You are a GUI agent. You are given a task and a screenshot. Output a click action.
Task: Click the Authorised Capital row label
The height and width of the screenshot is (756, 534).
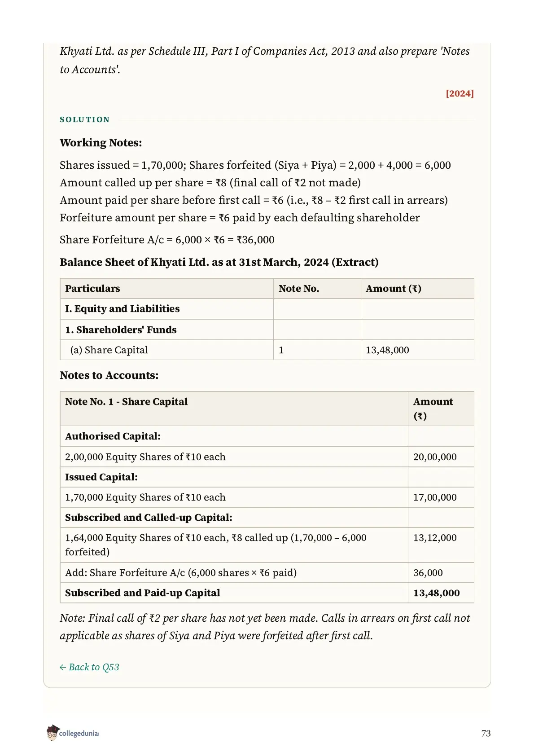[113, 436]
